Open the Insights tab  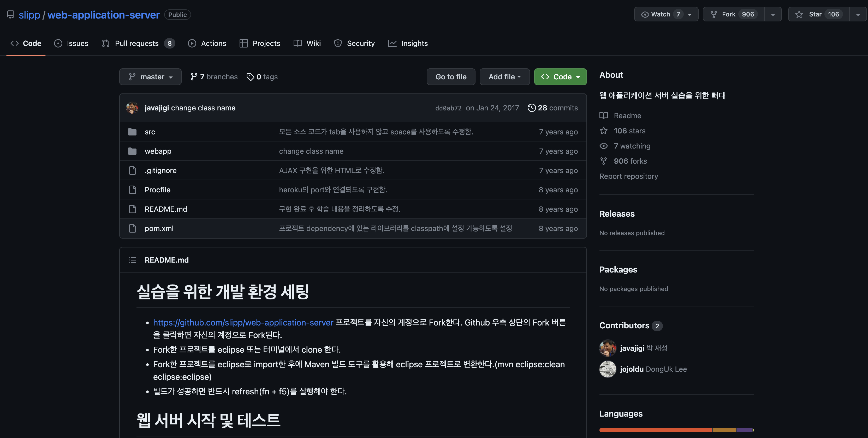coord(408,44)
